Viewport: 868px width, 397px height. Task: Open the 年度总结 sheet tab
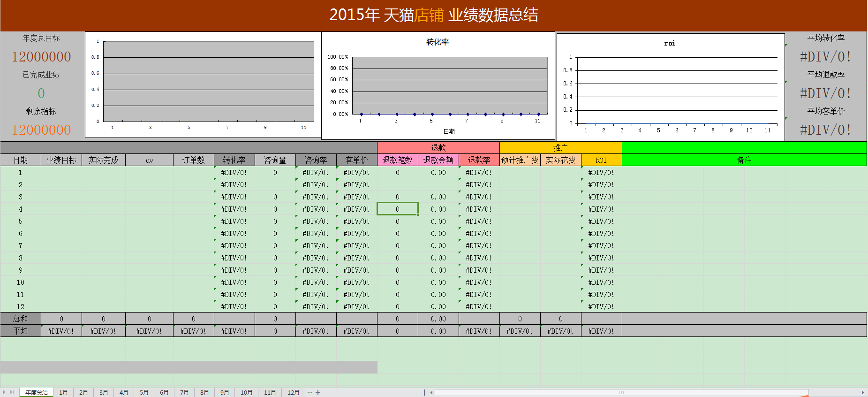[36, 392]
